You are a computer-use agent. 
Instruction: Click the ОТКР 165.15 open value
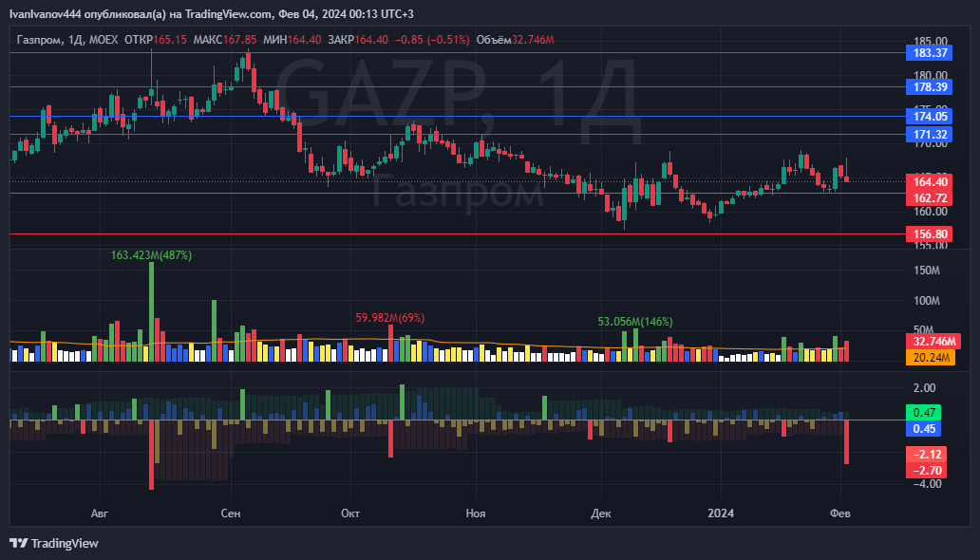156,39
